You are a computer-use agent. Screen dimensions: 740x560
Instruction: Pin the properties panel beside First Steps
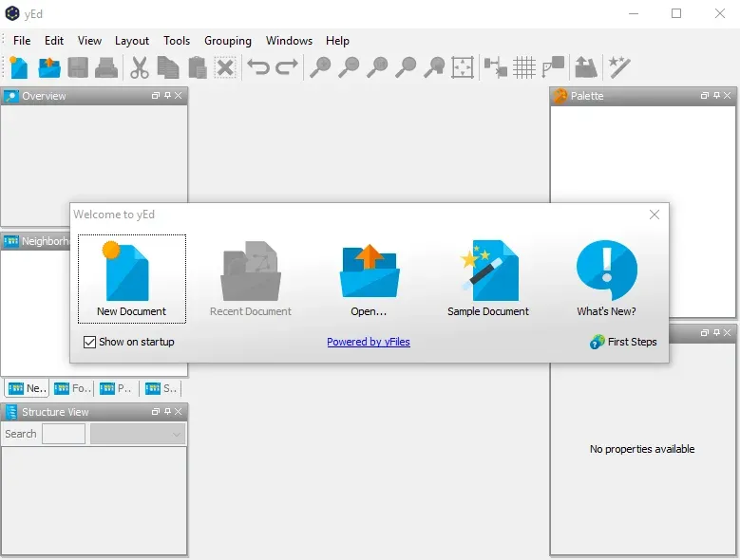click(716, 333)
